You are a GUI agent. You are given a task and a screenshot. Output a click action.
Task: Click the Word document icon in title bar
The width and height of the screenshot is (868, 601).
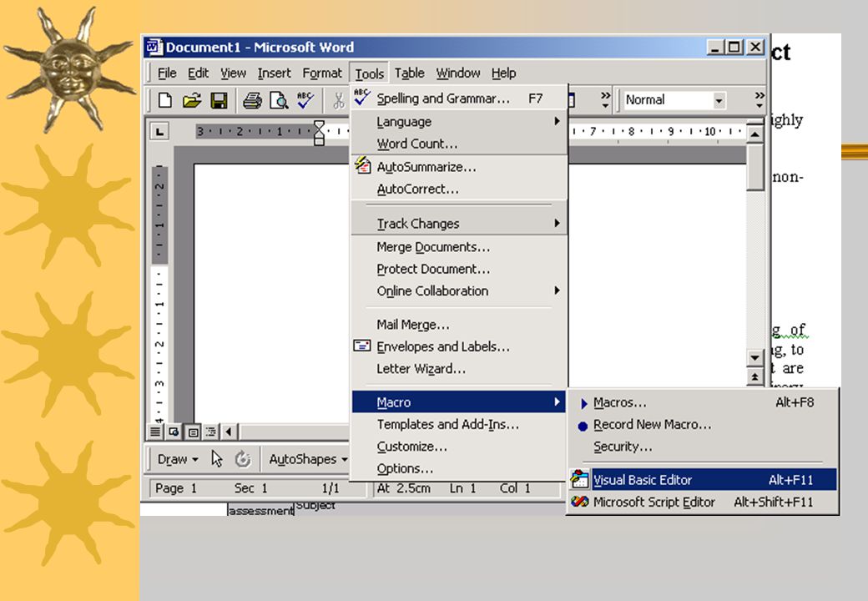click(x=154, y=47)
